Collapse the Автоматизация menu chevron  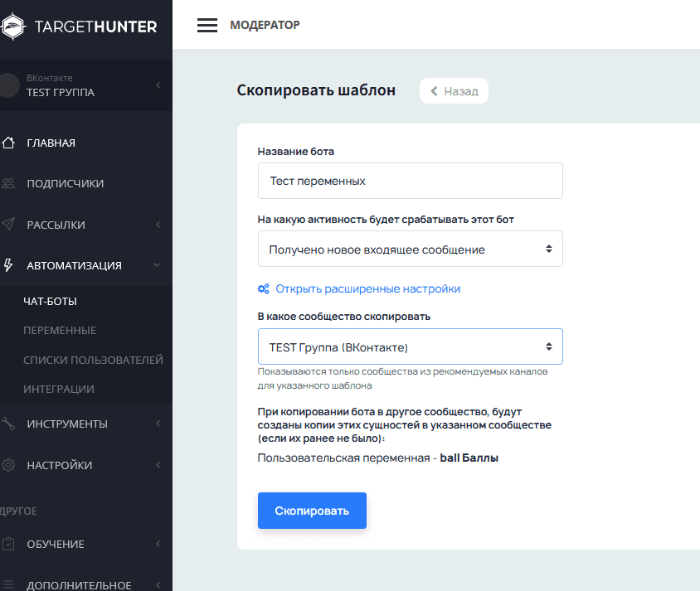(158, 265)
